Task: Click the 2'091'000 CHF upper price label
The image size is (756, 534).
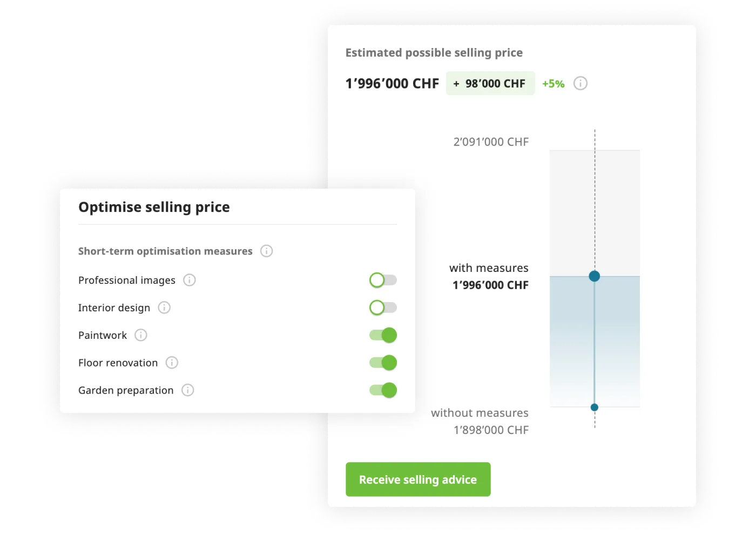Action: (491, 142)
